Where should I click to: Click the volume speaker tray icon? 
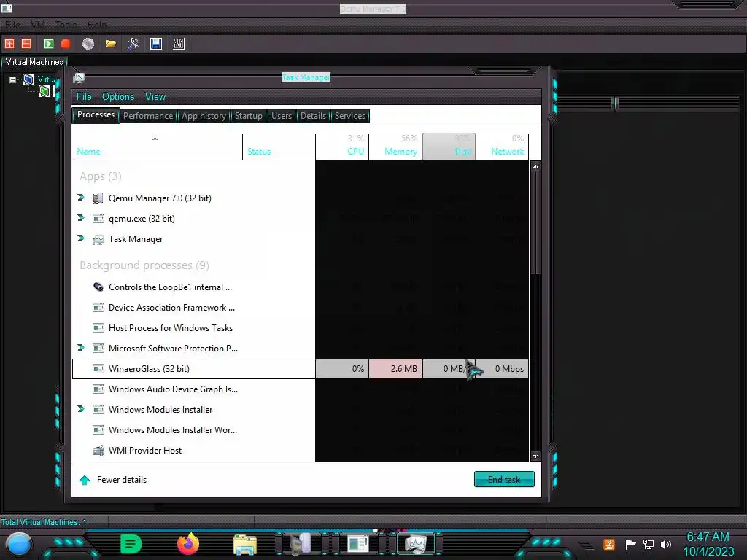(665, 544)
